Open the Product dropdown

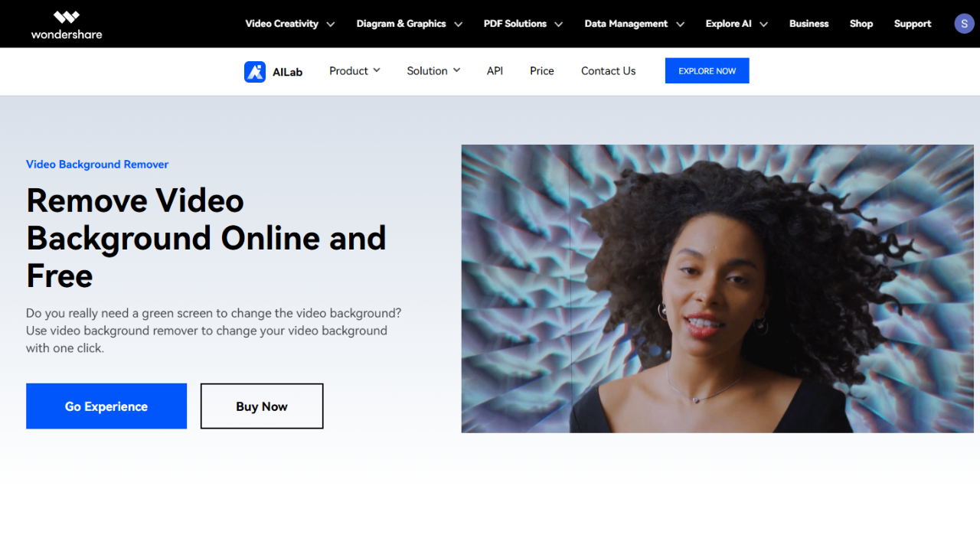[x=354, y=70]
